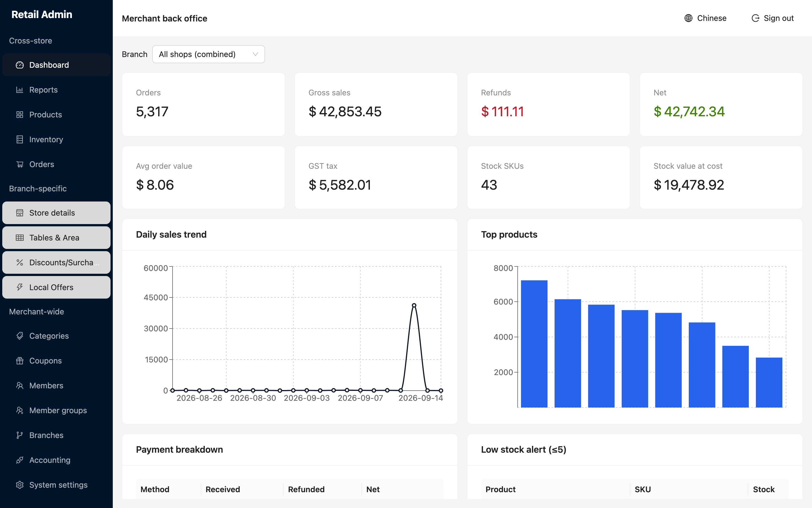This screenshot has height=508, width=812.
Task: Click Avg order value $ 8.06
Action: click(155, 185)
